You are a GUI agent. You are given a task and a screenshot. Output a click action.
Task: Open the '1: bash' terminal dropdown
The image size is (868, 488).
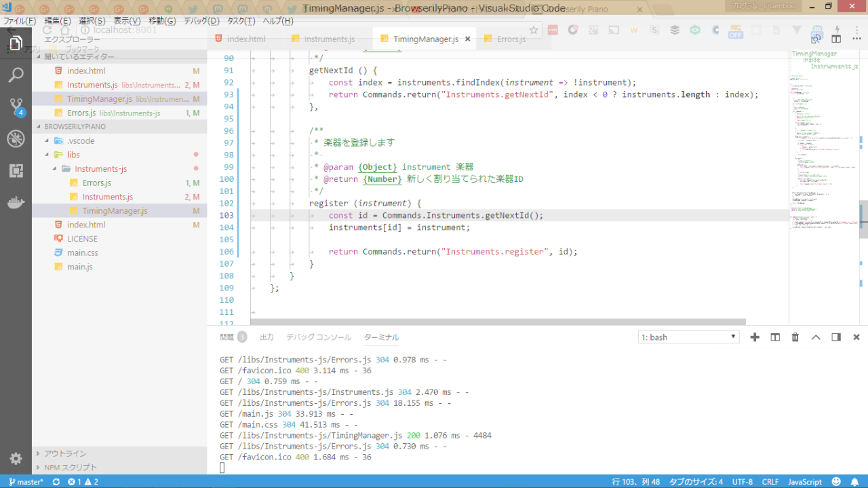tap(688, 337)
